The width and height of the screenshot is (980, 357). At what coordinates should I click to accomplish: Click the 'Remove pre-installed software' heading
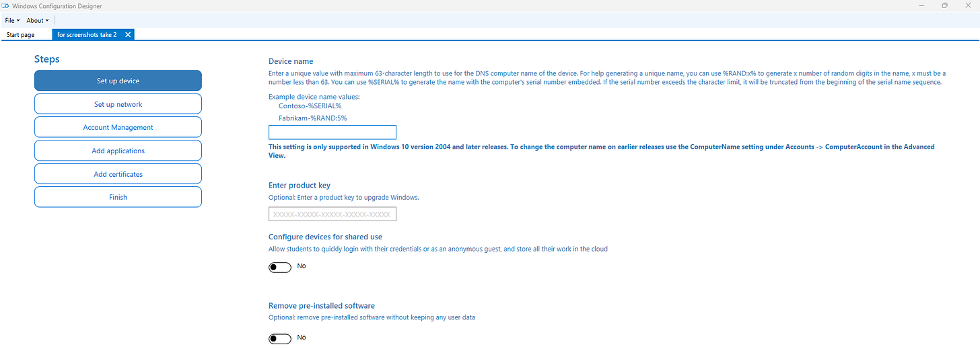(x=322, y=305)
